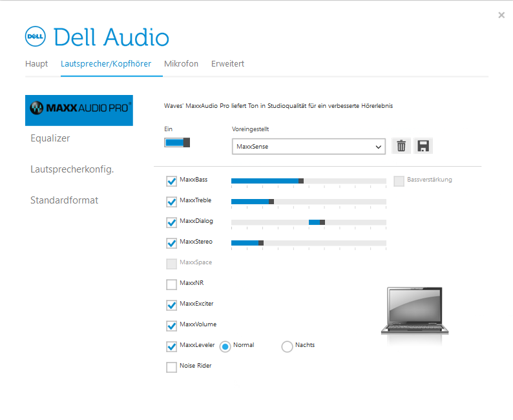The width and height of the screenshot is (513, 420).
Task: Enable the MaxxNR checkbox
Action: tap(171, 284)
